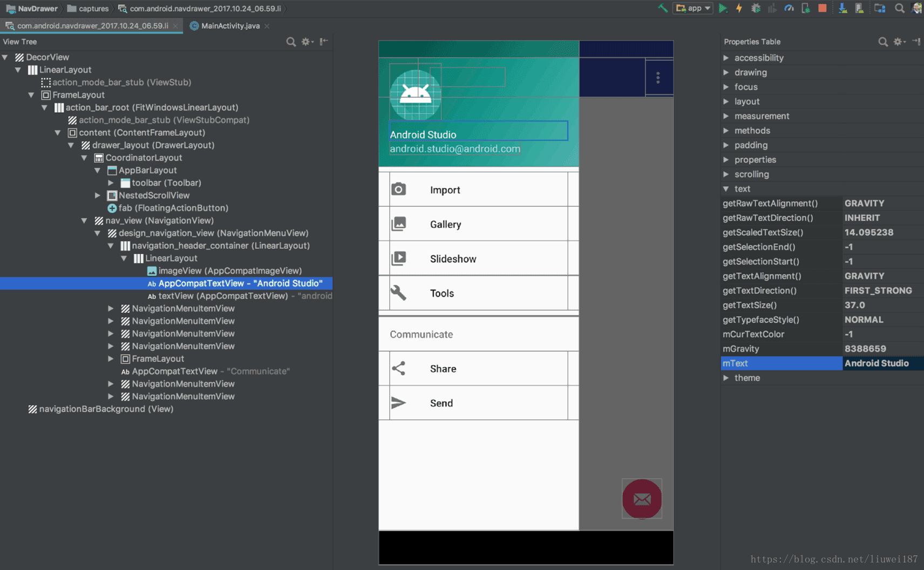924x570 pixels.
Task: Hide the View Tree panel using pin icon
Action: 324,42
